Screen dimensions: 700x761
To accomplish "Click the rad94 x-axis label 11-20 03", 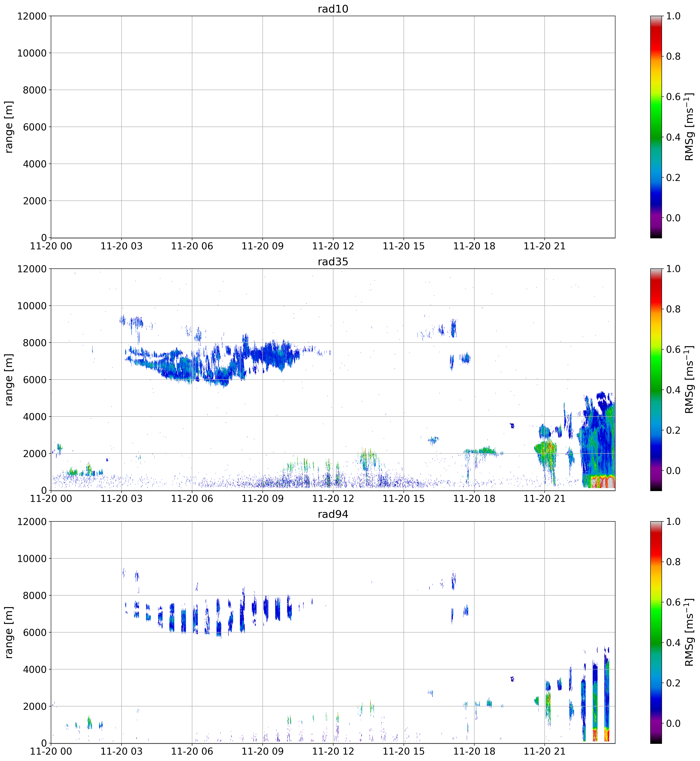I will [121, 751].
